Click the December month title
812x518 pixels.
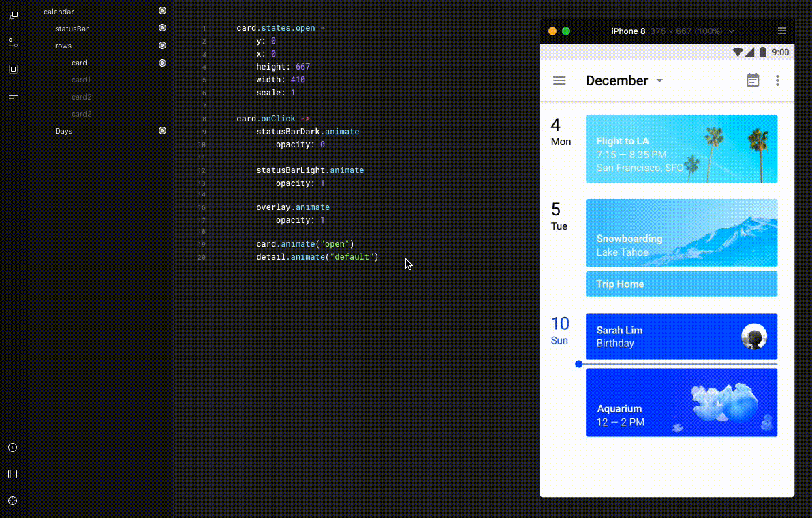click(616, 81)
